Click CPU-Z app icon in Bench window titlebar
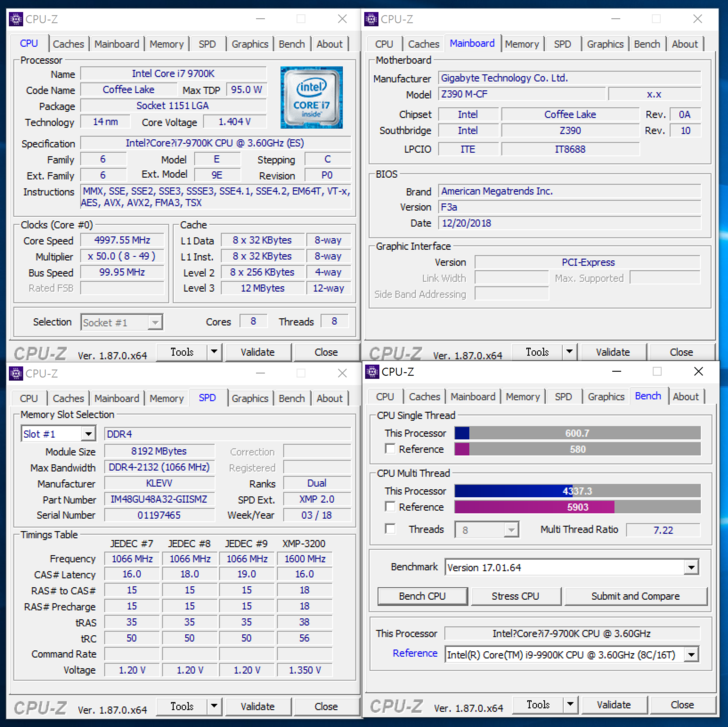 (372, 372)
